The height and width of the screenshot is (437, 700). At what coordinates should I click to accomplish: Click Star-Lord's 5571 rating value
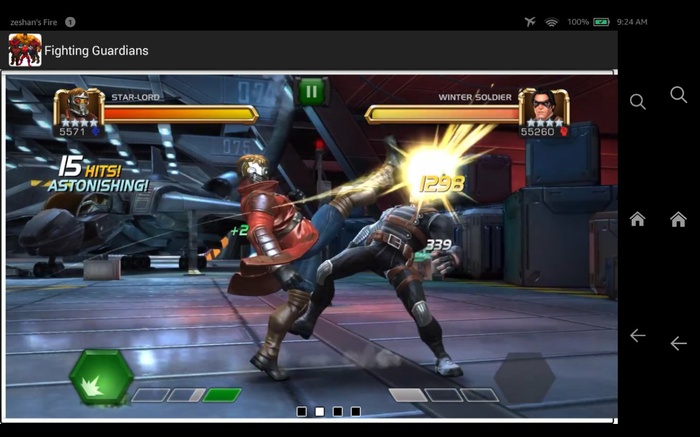(72, 132)
